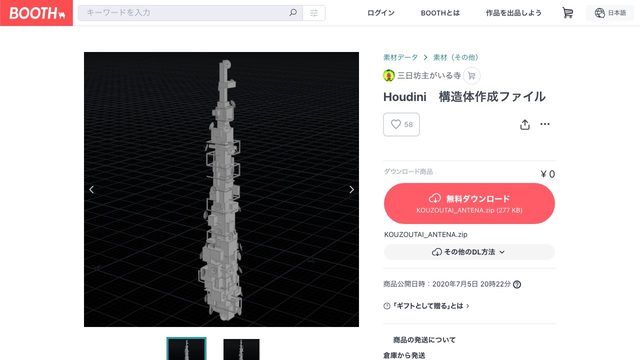Select the first thumbnail image

[x=187, y=349]
